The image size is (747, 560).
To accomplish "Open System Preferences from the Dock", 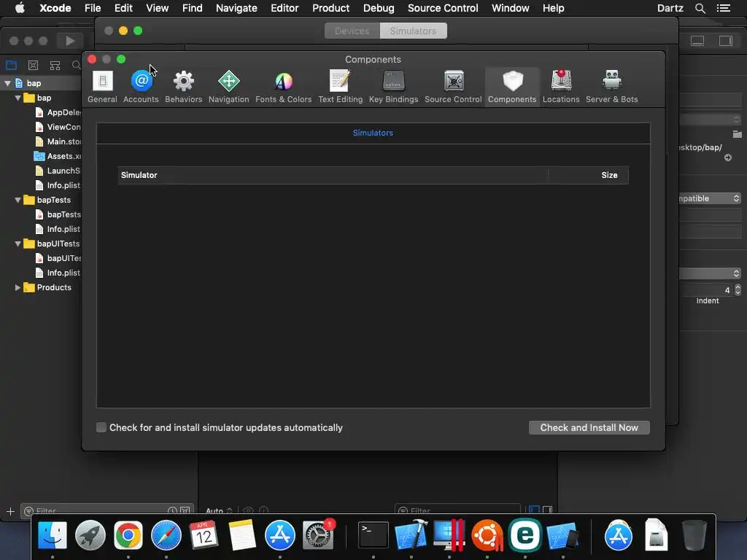I will [318, 535].
